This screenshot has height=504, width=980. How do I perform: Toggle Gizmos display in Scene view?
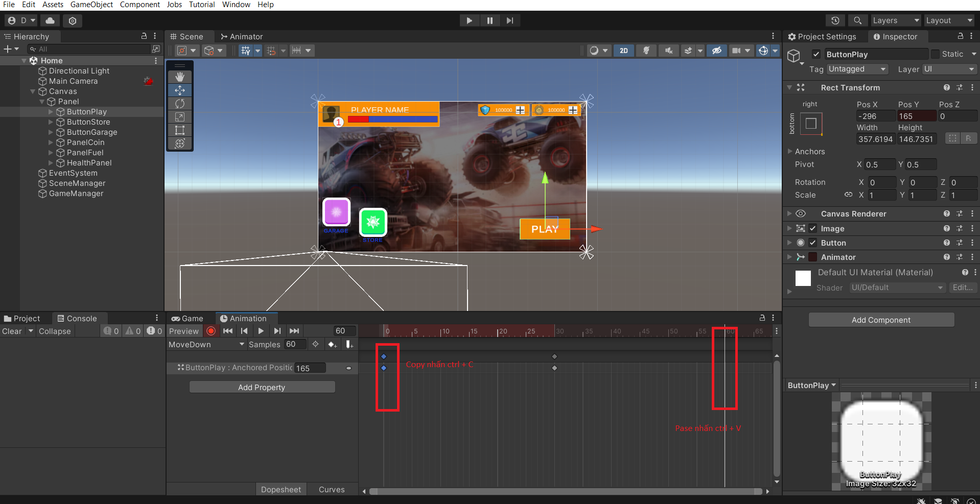coord(763,51)
